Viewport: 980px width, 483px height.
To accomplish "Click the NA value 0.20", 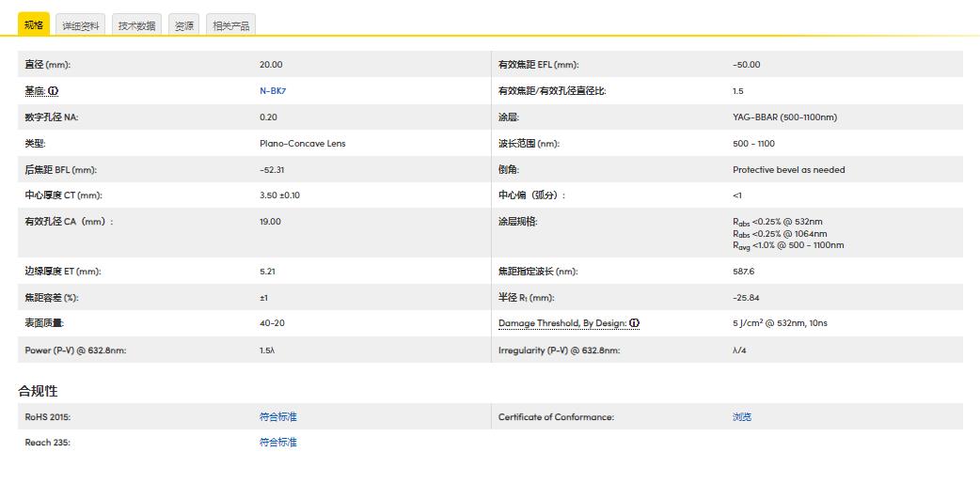I will click(x=268, y=117).
